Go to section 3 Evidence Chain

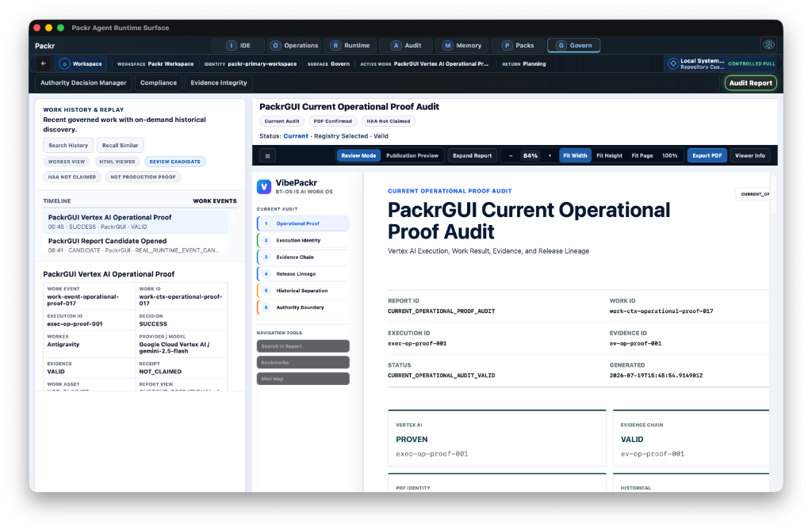[303, 257]
